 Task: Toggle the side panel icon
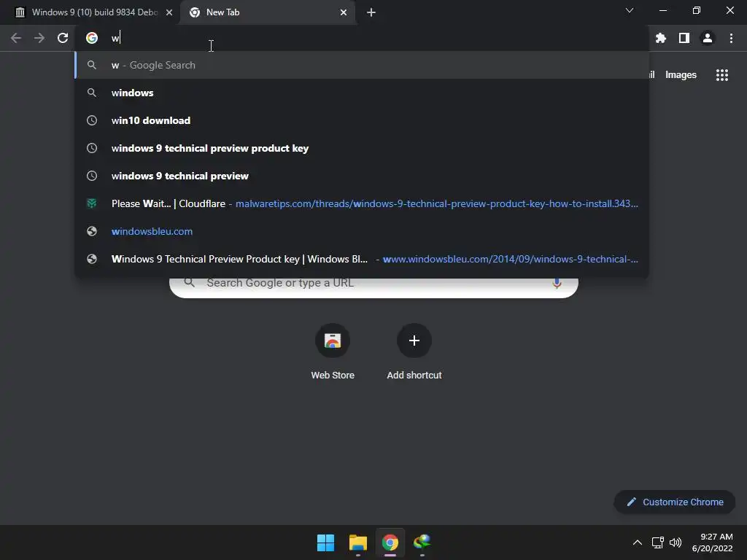pos(684,38)
